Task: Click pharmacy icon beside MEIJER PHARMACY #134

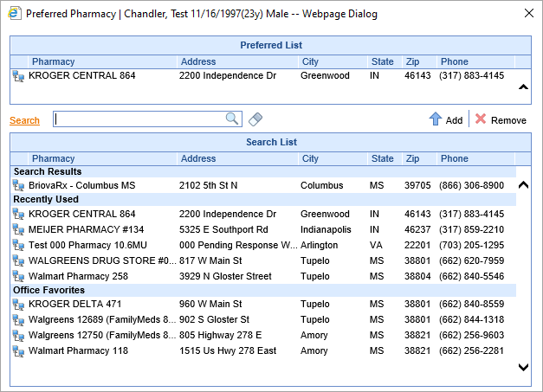Action: (18, 229)
